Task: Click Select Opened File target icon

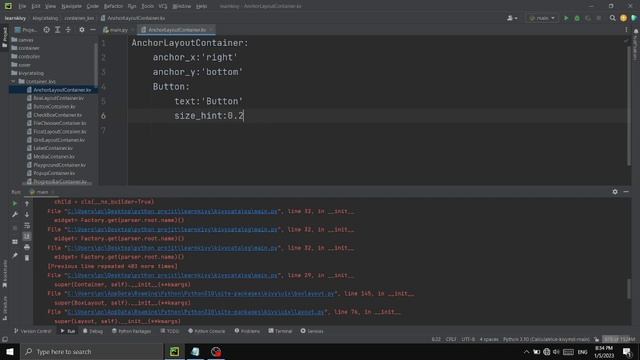Action: pyautogui.click(x=47, y=30)
